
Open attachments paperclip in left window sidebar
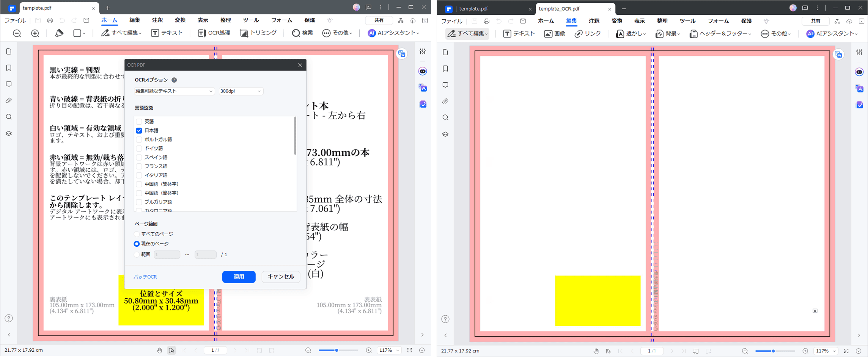[9, 100]
